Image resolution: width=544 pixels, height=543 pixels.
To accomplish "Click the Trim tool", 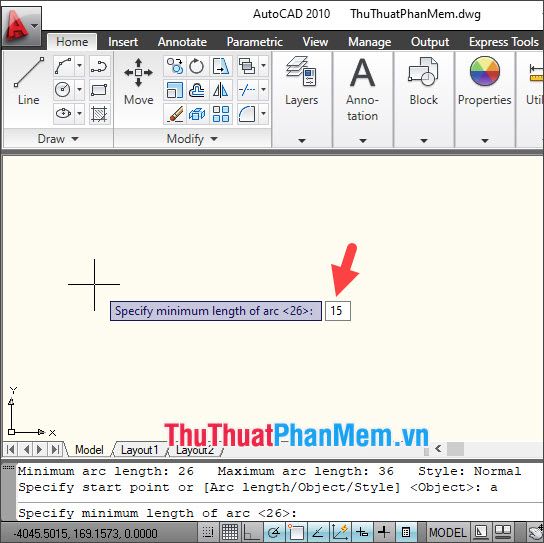I will 247,90.
